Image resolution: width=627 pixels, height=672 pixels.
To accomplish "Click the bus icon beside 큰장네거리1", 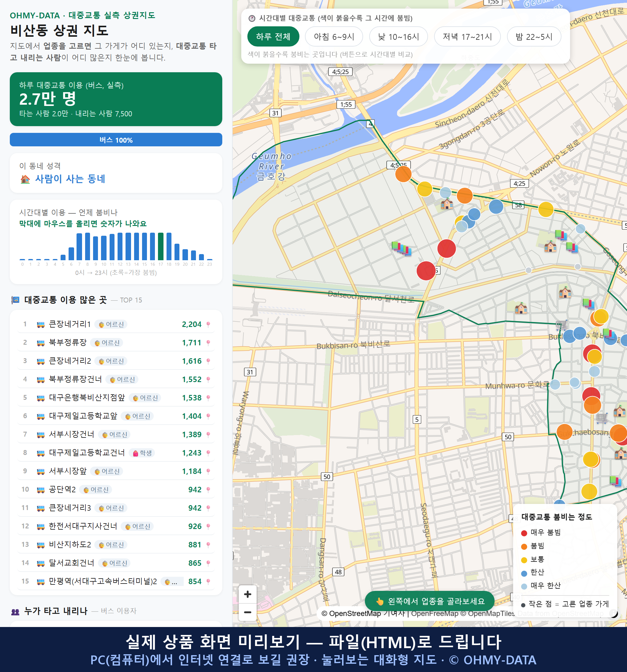I will pos(40,325).
